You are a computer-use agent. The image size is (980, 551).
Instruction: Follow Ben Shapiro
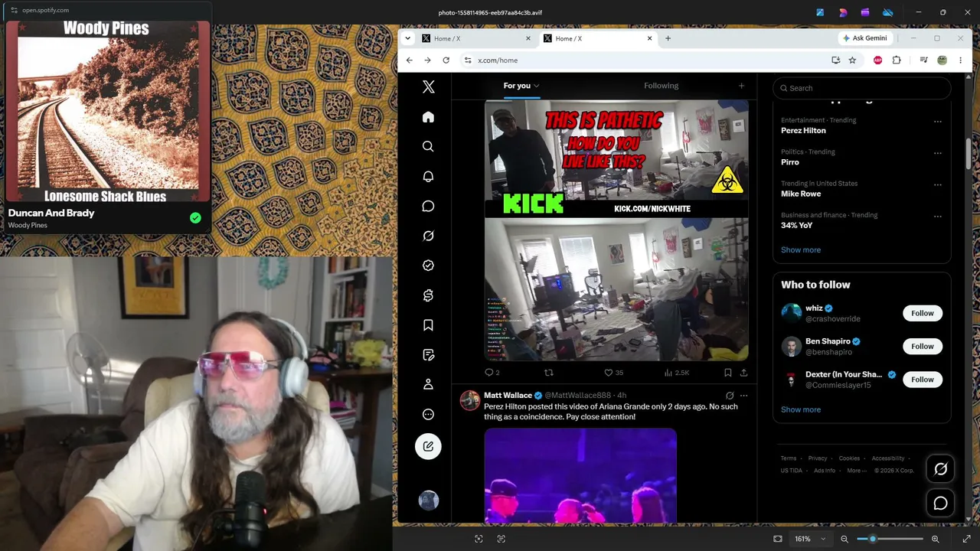pyautogui.click(x=922, y=346)
